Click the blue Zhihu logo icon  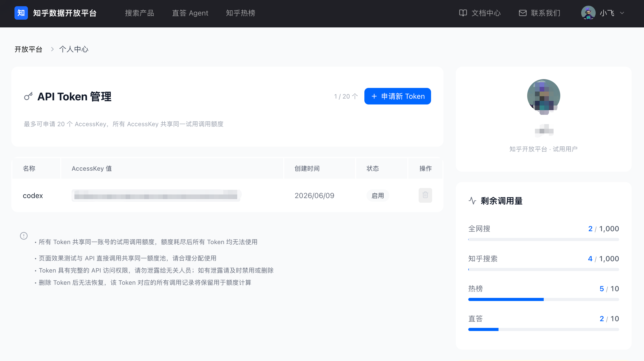click(21, 13)
